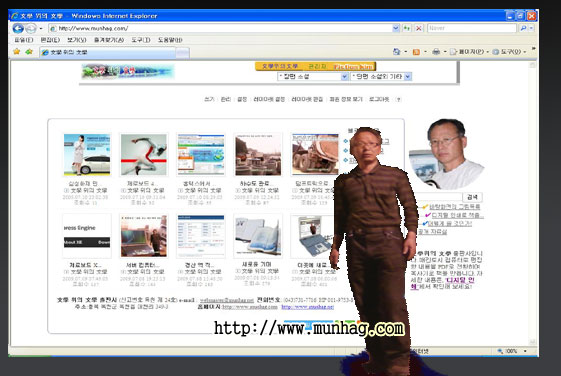Click the 공개 자료실 link

click(x=433, y=232)
